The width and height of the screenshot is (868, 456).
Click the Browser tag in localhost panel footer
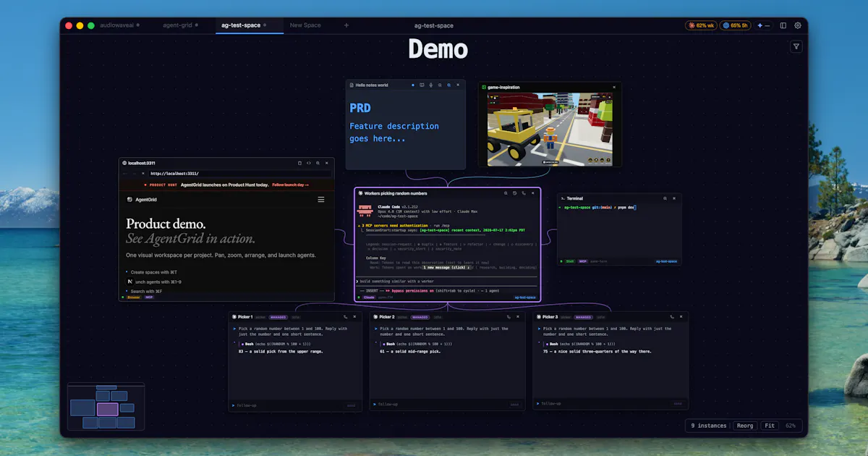coord(134,297)
